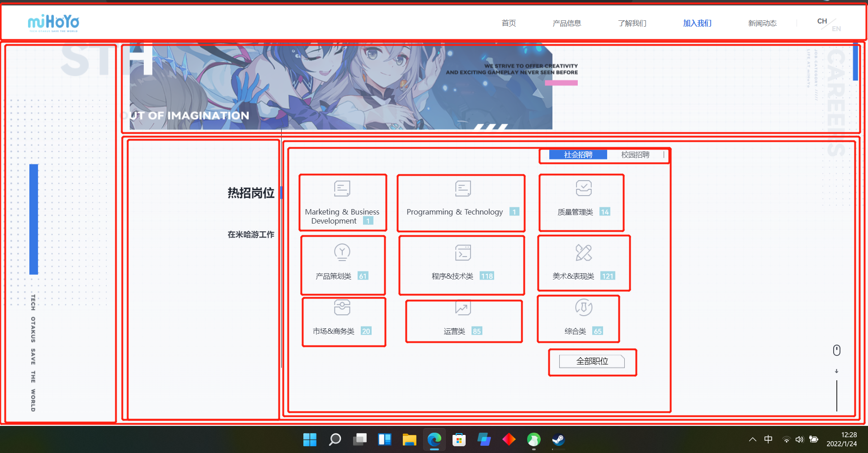The image size is (868, 453).
Task: Click the 运营类 chart icon
Action: tap(463, 308)
